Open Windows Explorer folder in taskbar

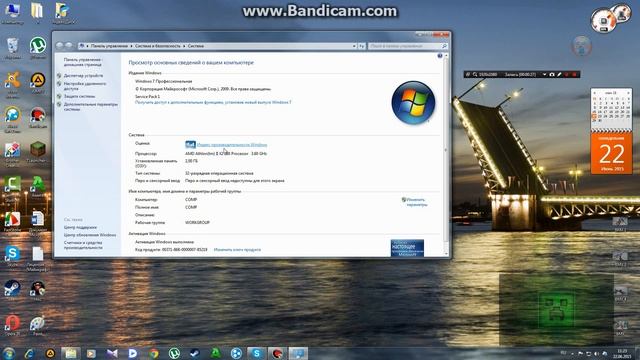[x=71, y=353]
